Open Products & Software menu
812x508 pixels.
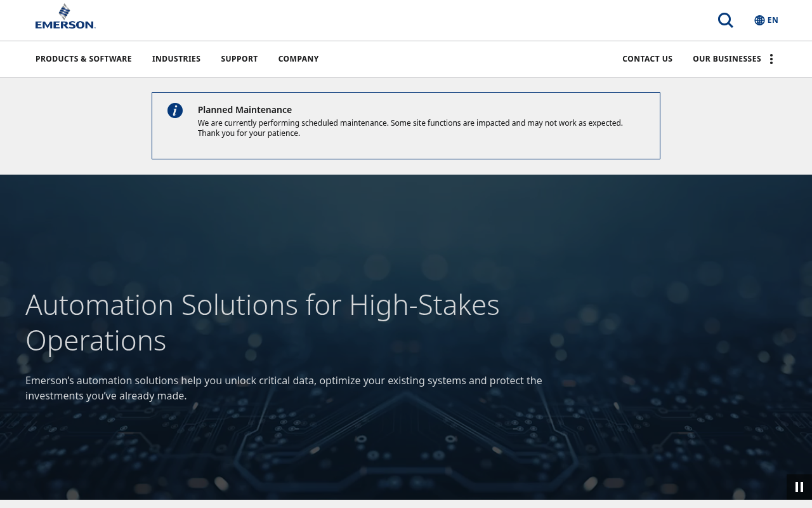coord(84,59)
